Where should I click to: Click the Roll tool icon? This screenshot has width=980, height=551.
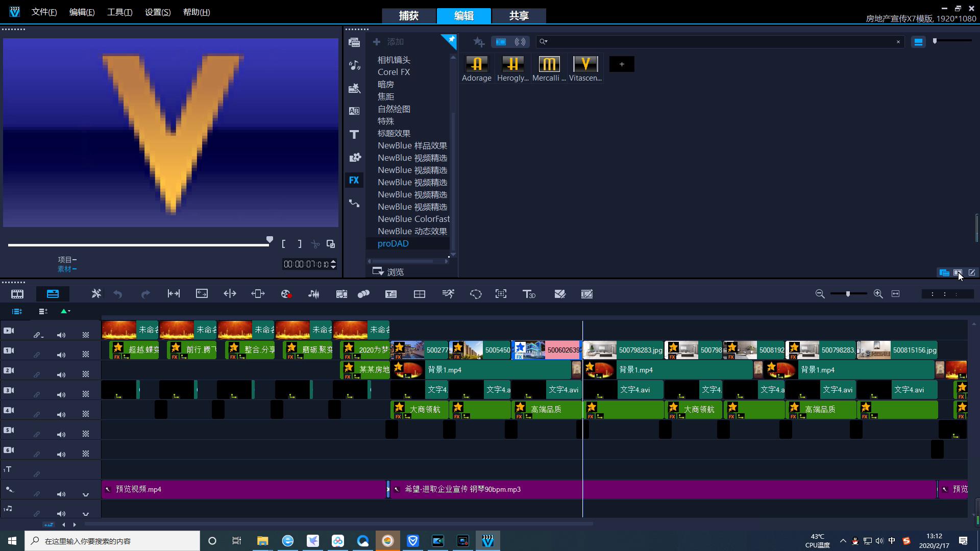tap(230, 294)
